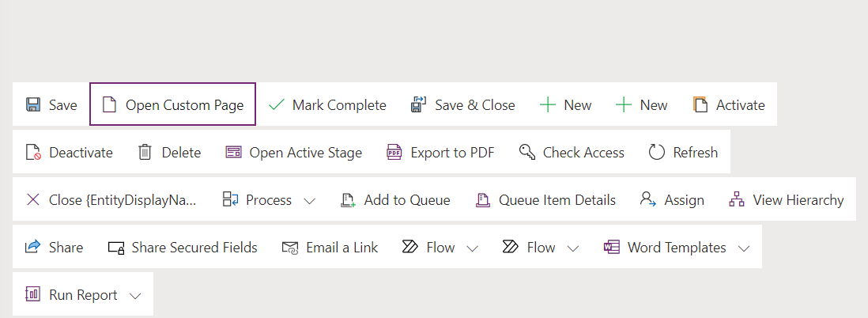Choose Save & Close command

(463, 105)
